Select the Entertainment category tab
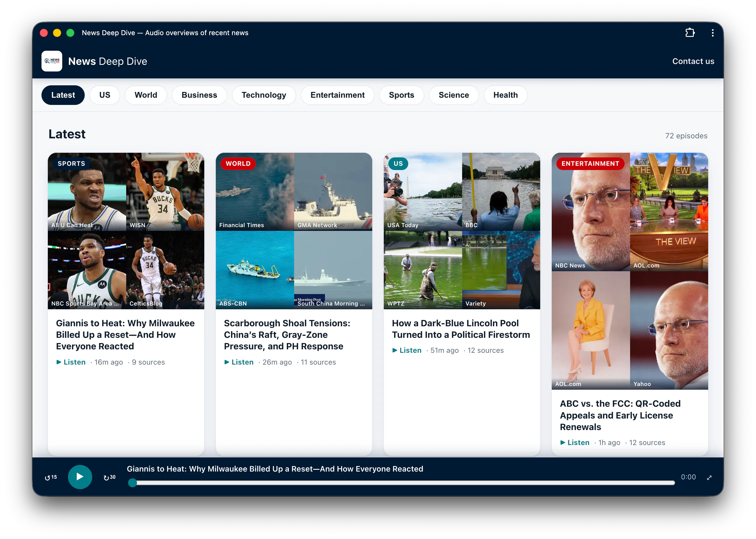 (337, 95)
